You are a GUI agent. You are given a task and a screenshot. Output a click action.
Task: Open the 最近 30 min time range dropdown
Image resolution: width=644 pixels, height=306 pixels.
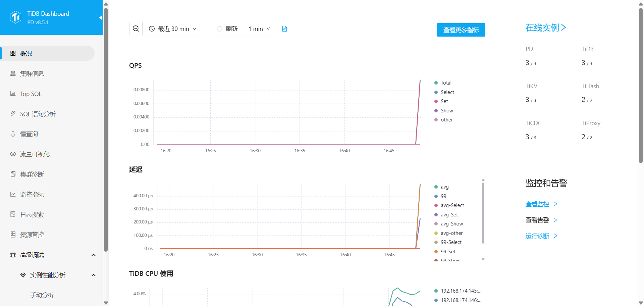click(x=173, y=29)
